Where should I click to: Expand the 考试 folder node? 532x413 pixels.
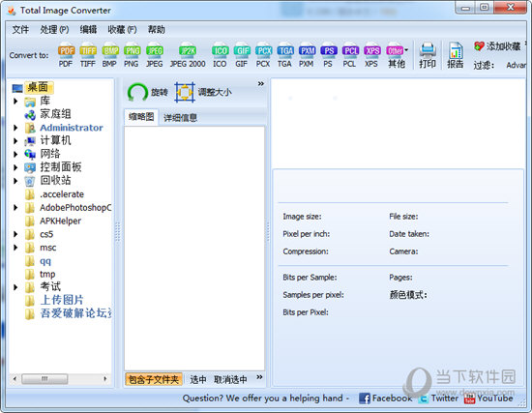tap(15, 287)
